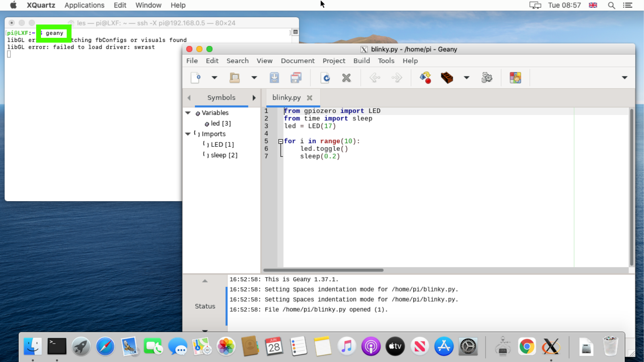
Task: Switch to the Symbols sidebar tab
Action: click(x=221, y=98)
